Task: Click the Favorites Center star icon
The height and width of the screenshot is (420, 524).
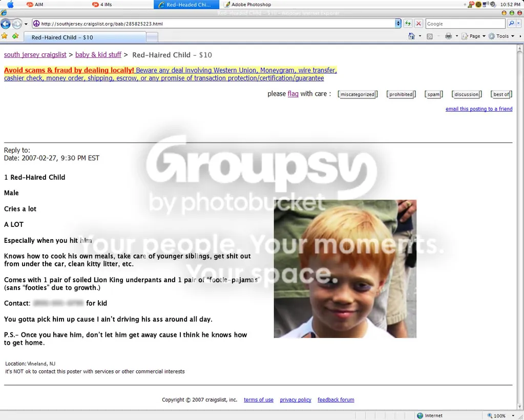Action: click(x=4, y=36)
